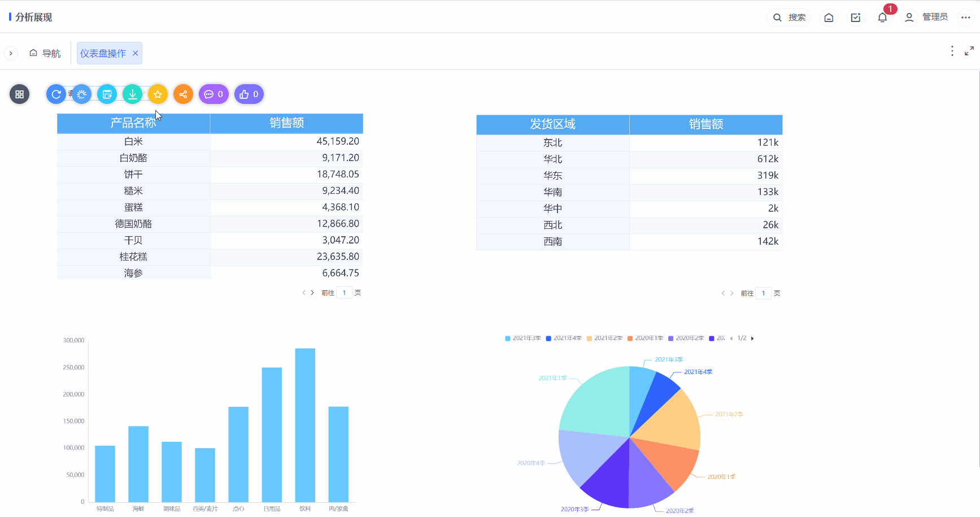This screenshot has height=517, width=980.
Task: Select the 白奶酪 product cell
Action: click(x=133, y=158)
